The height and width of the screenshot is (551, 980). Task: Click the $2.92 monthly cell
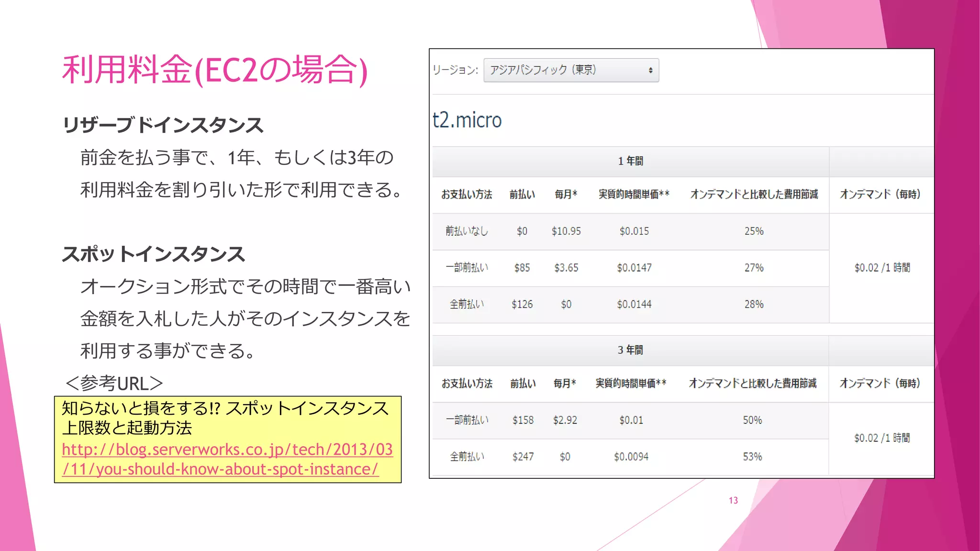(x=565, y=420)
